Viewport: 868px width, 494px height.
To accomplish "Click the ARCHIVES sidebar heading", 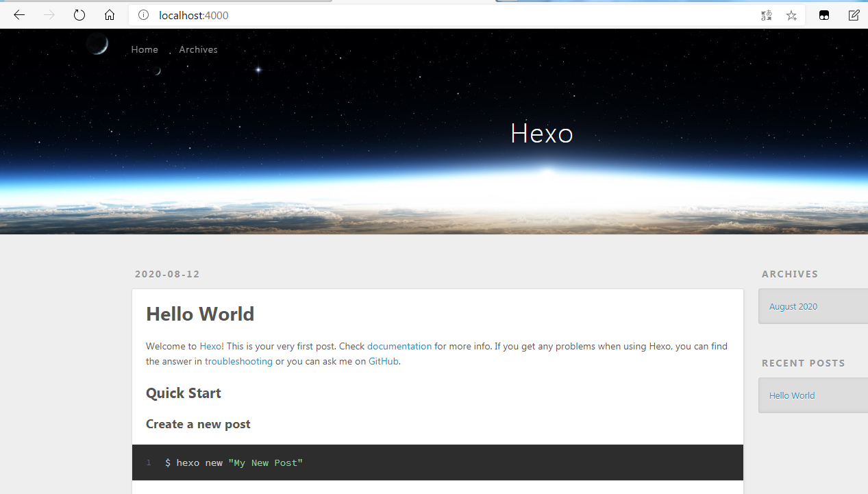I will tap(790, 274).
